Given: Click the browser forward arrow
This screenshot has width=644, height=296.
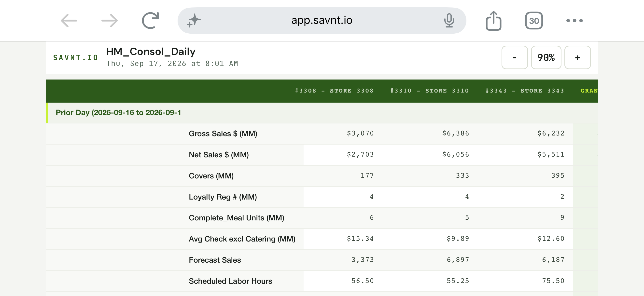Looking at the screenshot, I should coord(110,20).
